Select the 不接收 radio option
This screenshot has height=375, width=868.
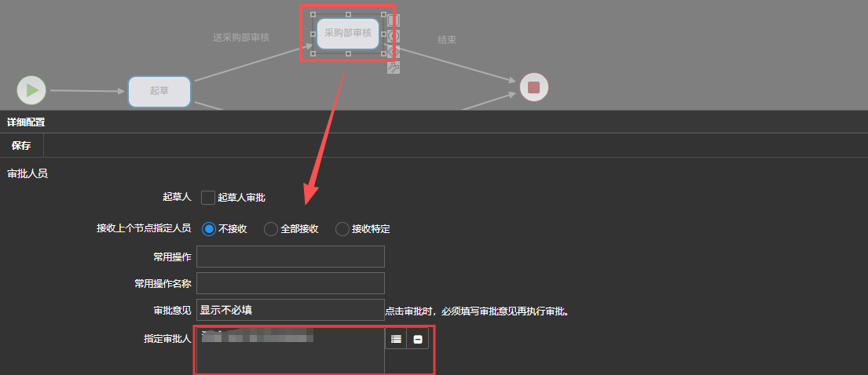click(x=209, y=229)
